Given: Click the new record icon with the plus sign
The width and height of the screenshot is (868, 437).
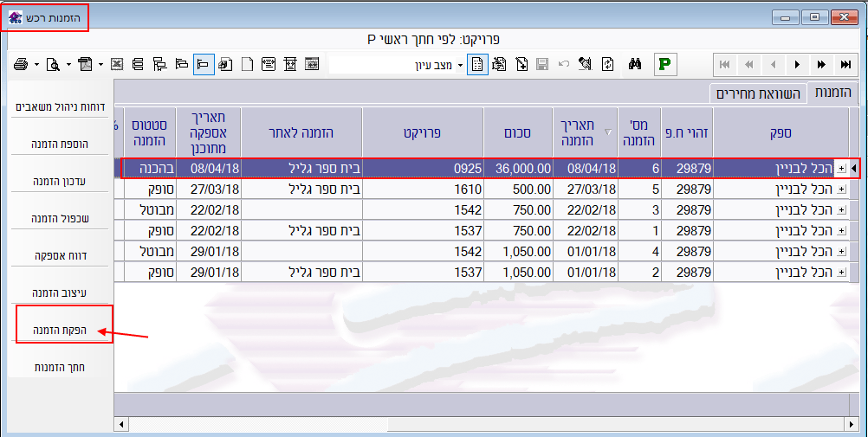Looking at the screenshot, I should (x=522, y=64).
